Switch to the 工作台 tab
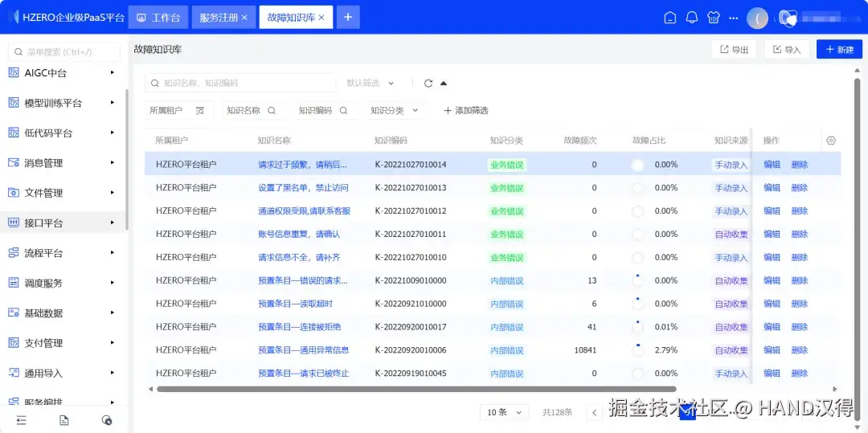 (158, 18)
